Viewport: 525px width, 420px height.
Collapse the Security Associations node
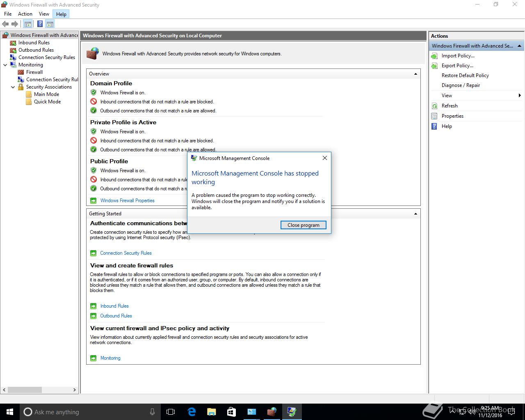[13, 87]
